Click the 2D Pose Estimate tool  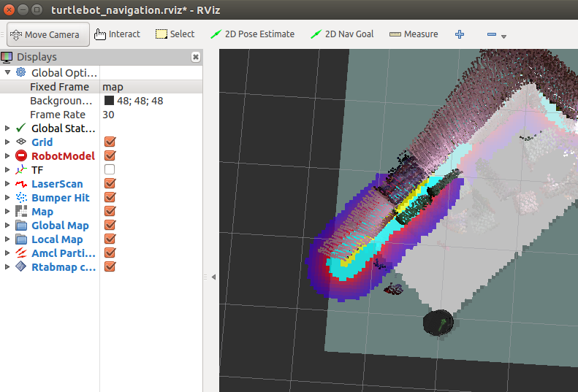(252, 34)
